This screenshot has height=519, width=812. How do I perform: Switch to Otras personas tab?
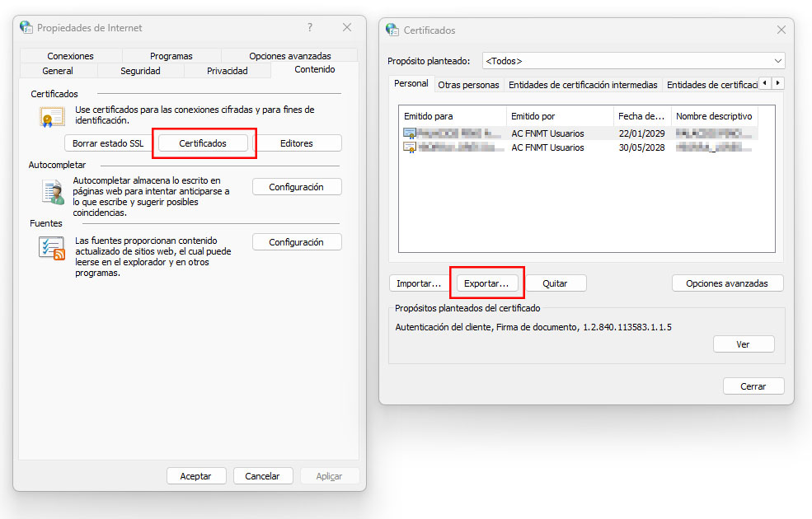click(468, 85)
